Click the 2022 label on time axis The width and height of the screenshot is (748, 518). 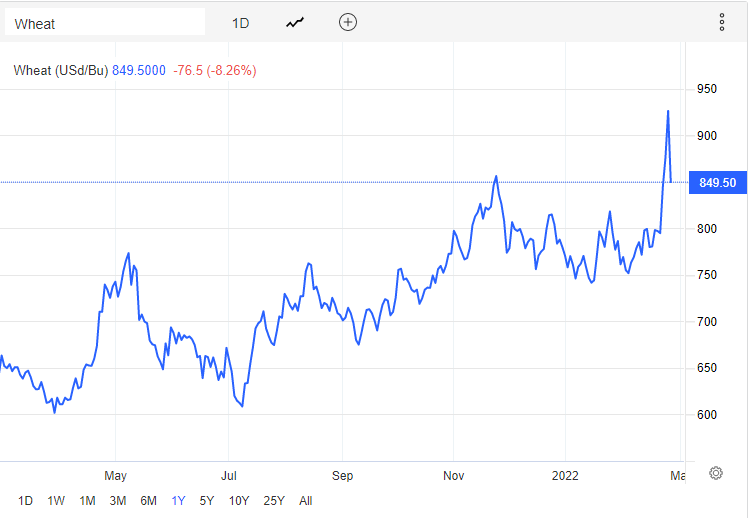[x=567, y=475]
